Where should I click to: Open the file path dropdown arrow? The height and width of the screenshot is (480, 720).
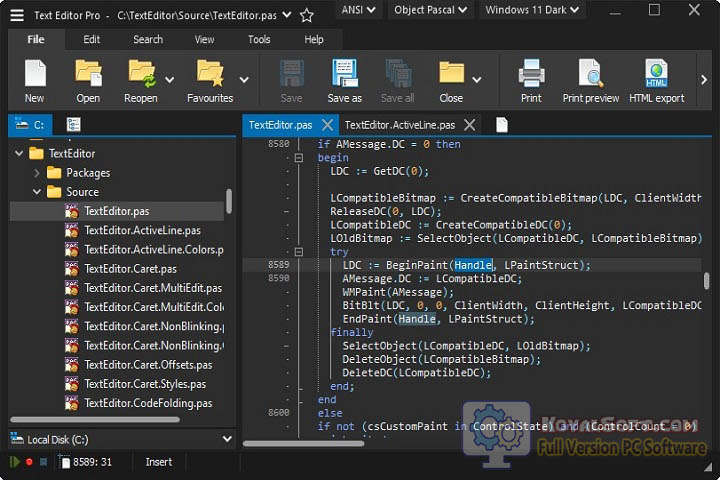[287, 15]
